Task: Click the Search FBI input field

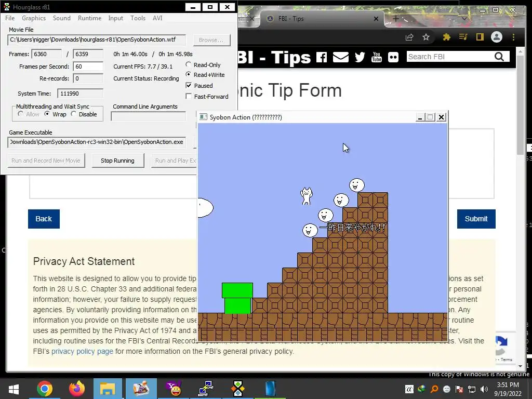Action: coord(449,57)
